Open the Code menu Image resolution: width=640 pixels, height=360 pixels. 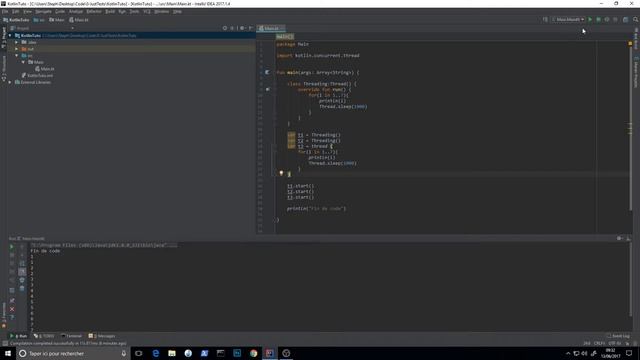pos(60,11)
